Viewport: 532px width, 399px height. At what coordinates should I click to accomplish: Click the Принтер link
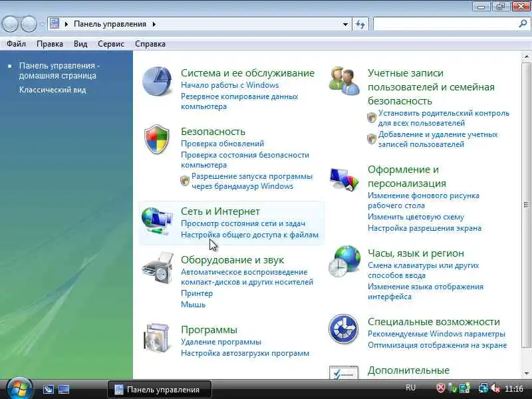[197, 293]
